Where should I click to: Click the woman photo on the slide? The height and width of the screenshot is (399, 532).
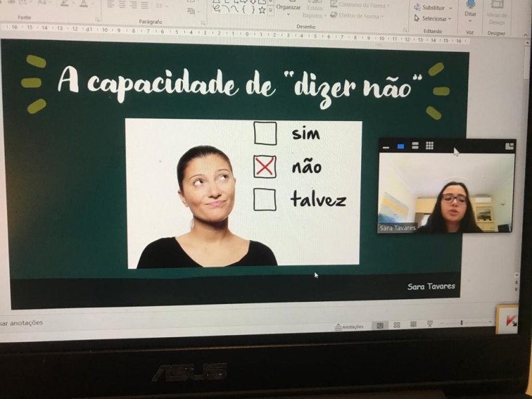tap(207, 207)
